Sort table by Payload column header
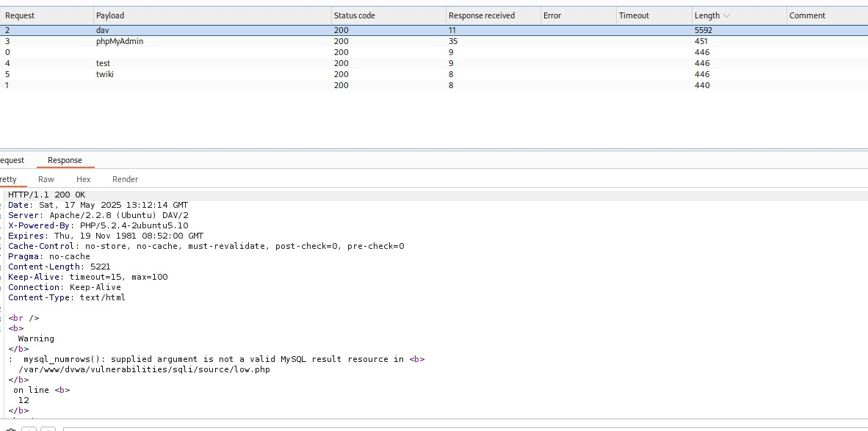The height and width of the screenshot is (431, 868). pos(110,15)
